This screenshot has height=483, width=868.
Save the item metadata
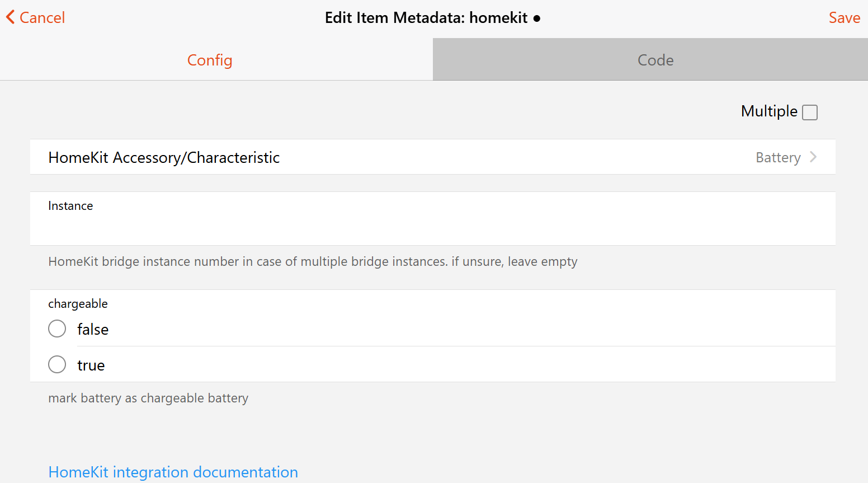point(844,18)
